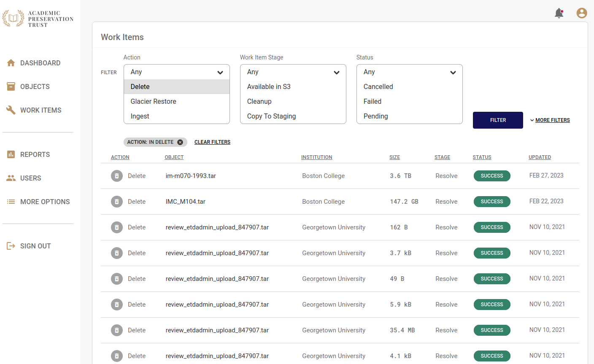
Task: Open the Status dropdown showing Any
Action: pos(410,72)
